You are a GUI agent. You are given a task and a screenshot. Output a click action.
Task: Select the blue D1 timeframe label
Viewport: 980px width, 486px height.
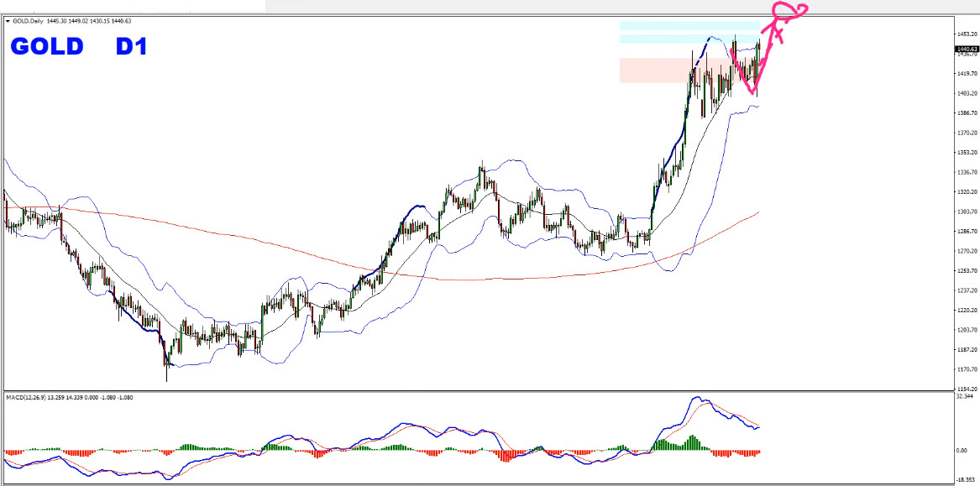[132, 46]
